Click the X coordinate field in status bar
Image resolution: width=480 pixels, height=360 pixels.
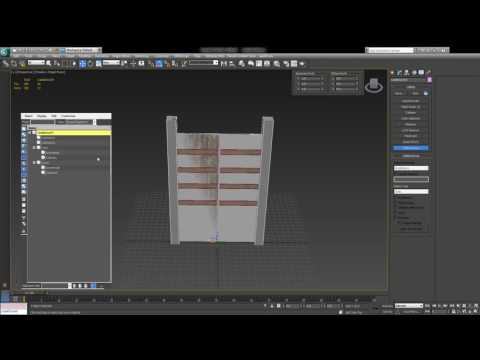pyautogui.click(x=293, y=306)
